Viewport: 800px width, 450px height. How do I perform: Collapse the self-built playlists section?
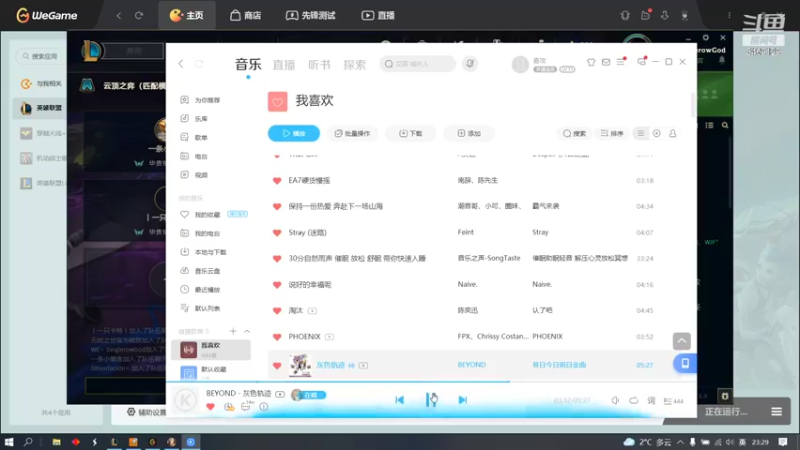click(x=247, y=331)
